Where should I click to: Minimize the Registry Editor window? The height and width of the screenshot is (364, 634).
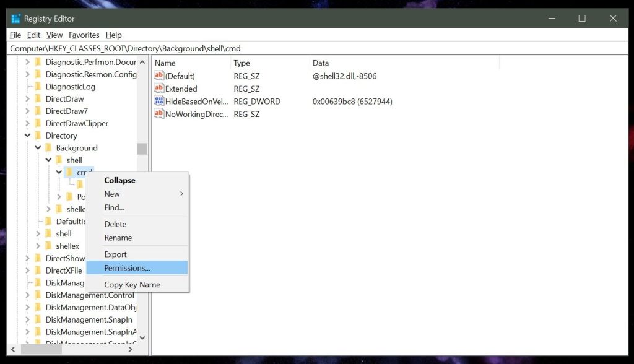[552, 18]
